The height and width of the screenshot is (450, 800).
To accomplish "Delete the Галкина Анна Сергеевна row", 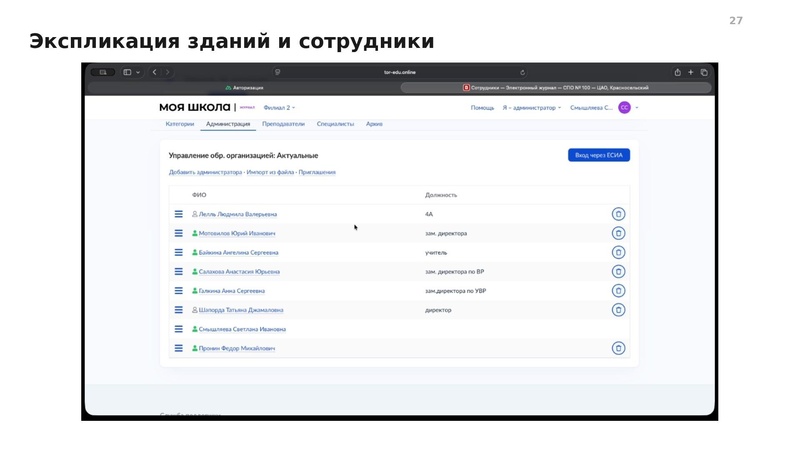I will (618, 291).
